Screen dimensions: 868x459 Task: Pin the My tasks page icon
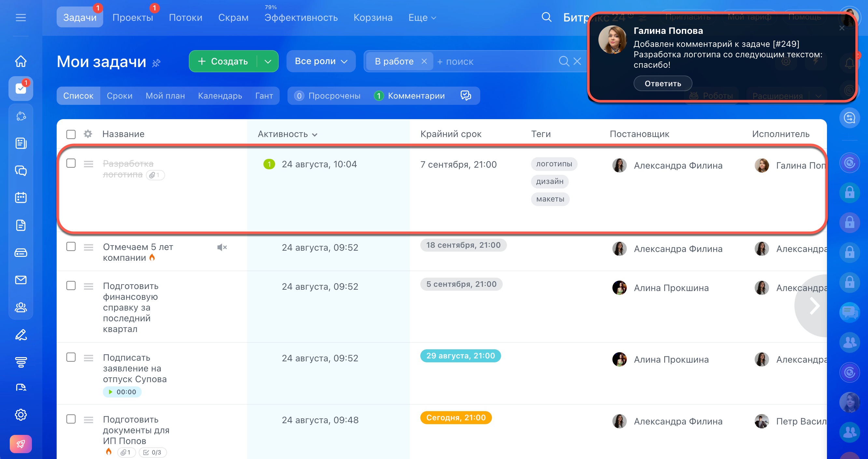tap(156, 63)
